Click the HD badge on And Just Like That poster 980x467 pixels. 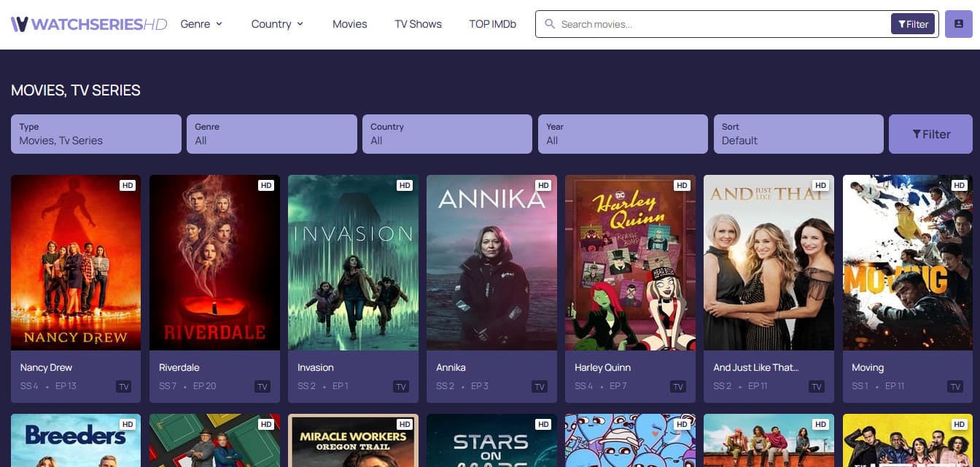tap(820, 186)
